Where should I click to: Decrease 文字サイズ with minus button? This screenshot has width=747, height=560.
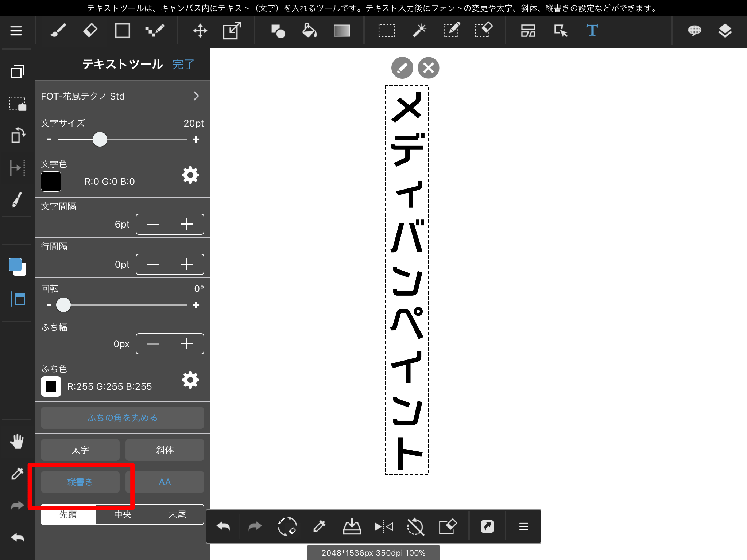[x=50, y=140]
